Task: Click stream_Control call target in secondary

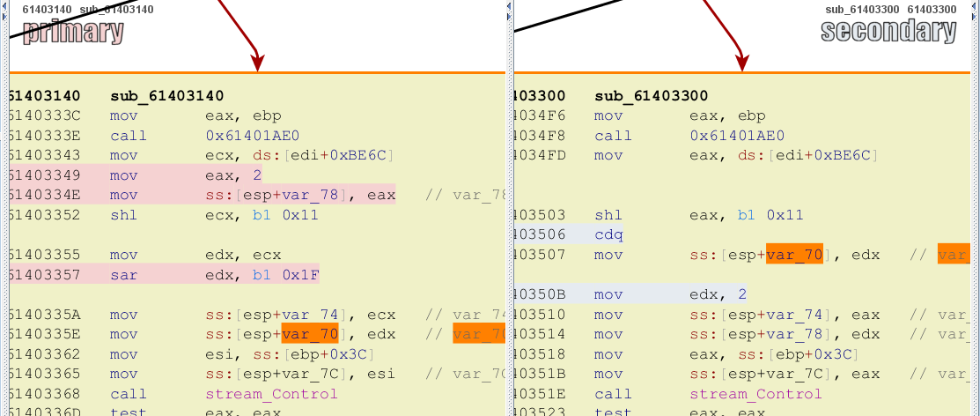Action: tap(755, 394)
